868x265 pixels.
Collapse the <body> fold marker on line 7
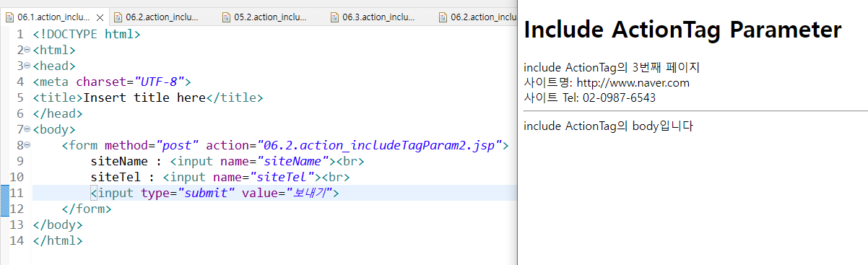(27, 130)
